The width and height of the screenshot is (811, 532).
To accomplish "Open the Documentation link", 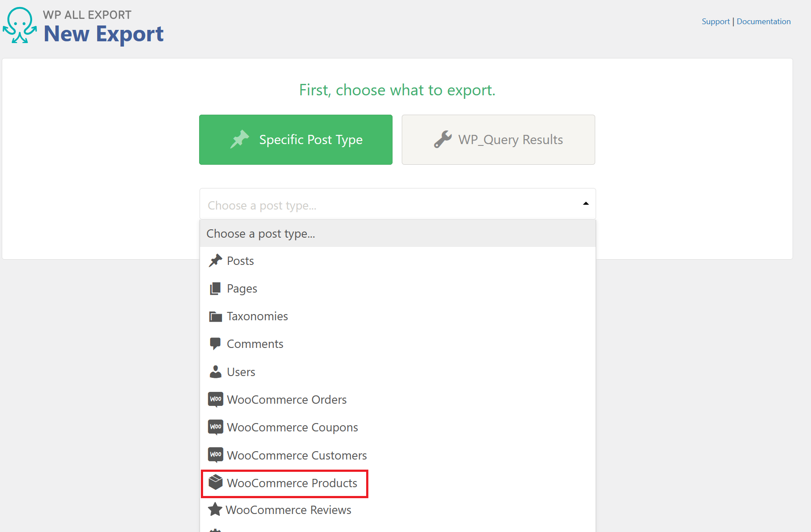I will (764, 22).
